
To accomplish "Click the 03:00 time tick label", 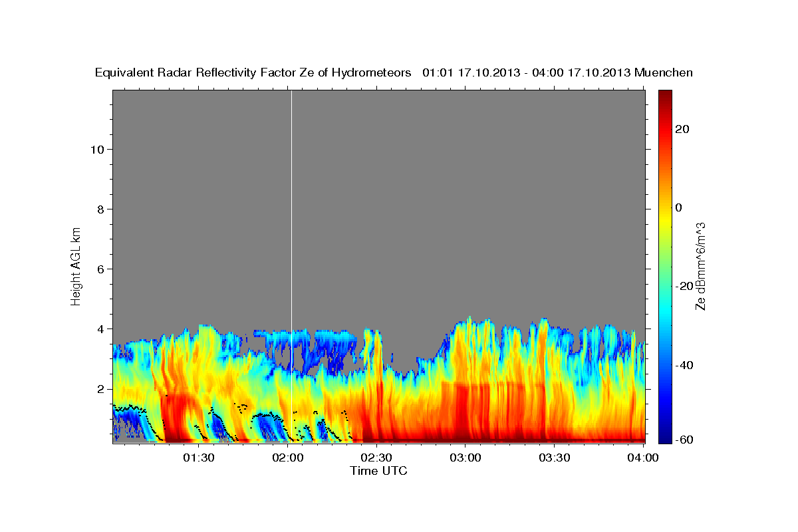I will 465,457.
